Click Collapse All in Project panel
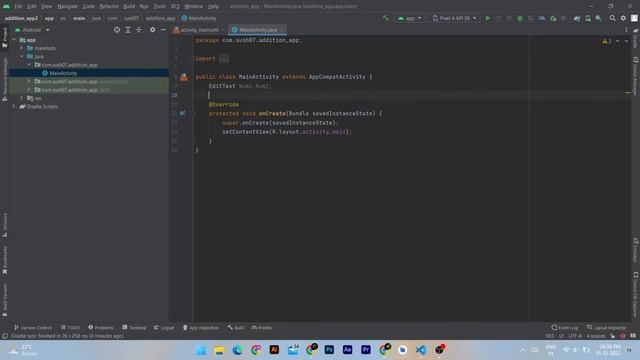640x360 pixels. (138, 30)
